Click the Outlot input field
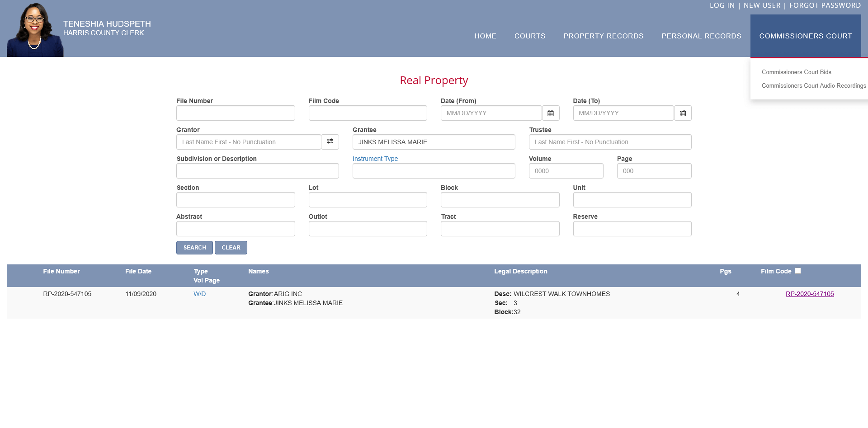The image size is (868, 428). click(x=368, y=229)
